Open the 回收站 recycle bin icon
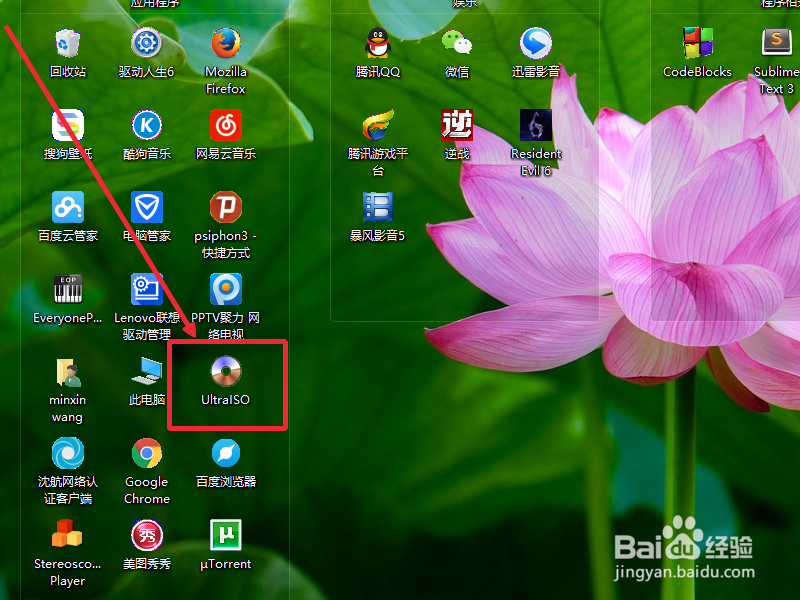Image resolution: width=800 pixels, height=600 pixels. 68,43
